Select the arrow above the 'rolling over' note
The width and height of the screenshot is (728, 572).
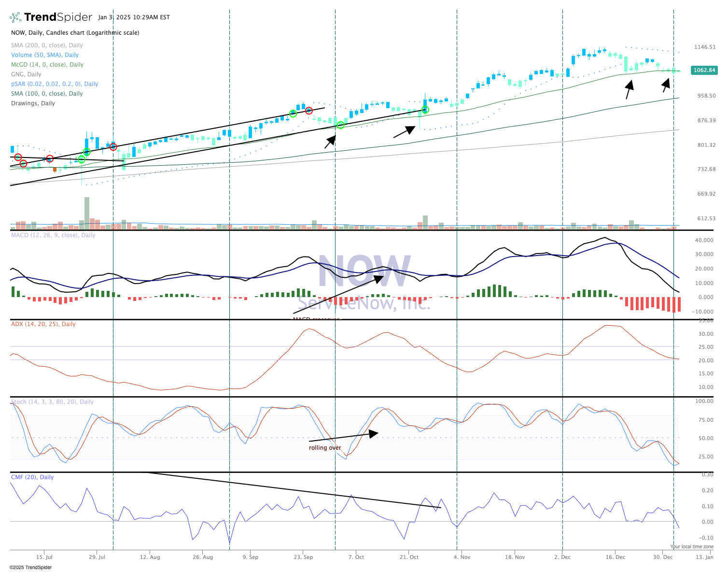[343, 437]
